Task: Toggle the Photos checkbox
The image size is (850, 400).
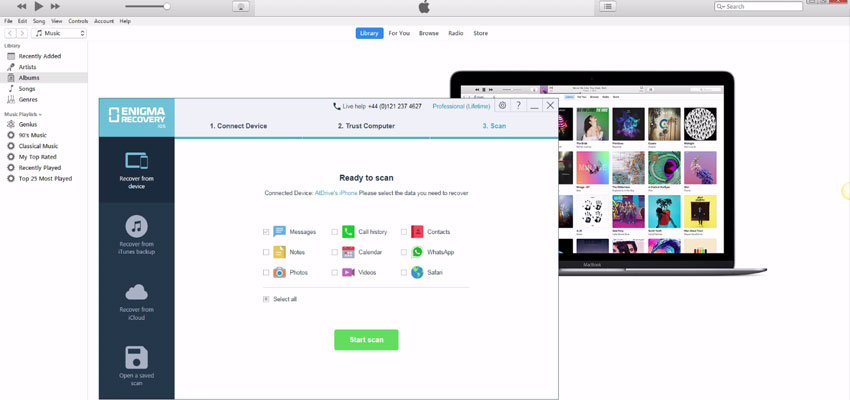Action: [266, 273]
